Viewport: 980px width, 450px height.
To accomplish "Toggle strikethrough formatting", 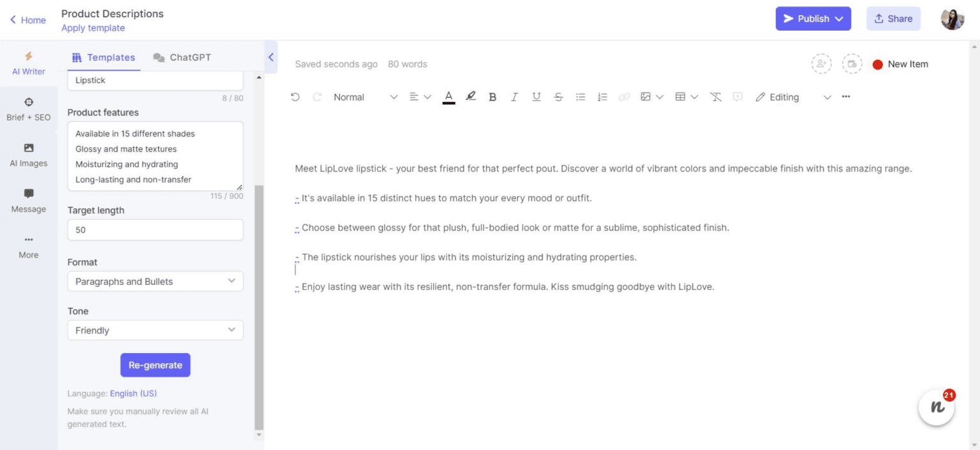I will (x=558, y=96).
